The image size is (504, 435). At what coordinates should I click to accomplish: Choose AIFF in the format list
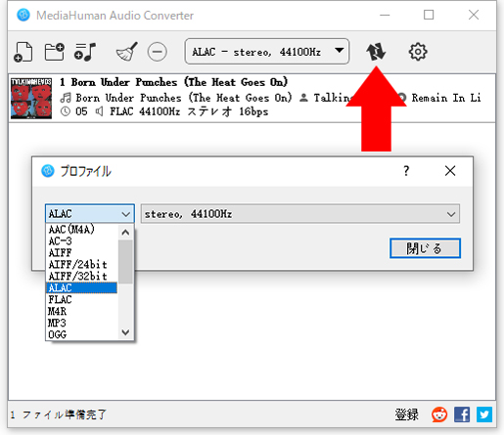pyautogui.click(x=81, y=253)
